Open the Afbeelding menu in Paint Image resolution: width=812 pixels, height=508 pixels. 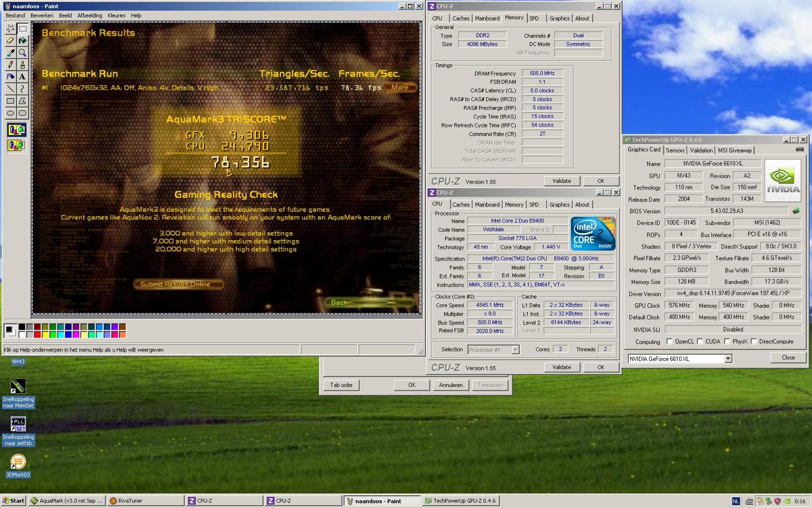90,15
